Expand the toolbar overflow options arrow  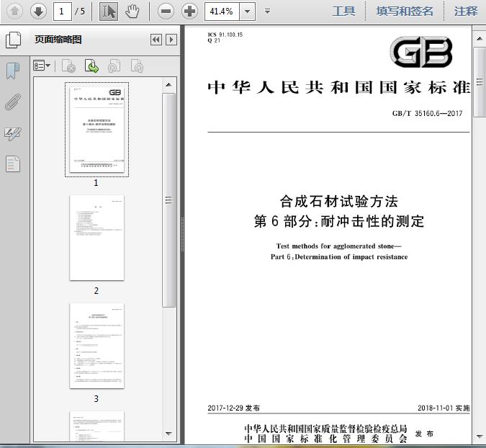tap(267, 12)
